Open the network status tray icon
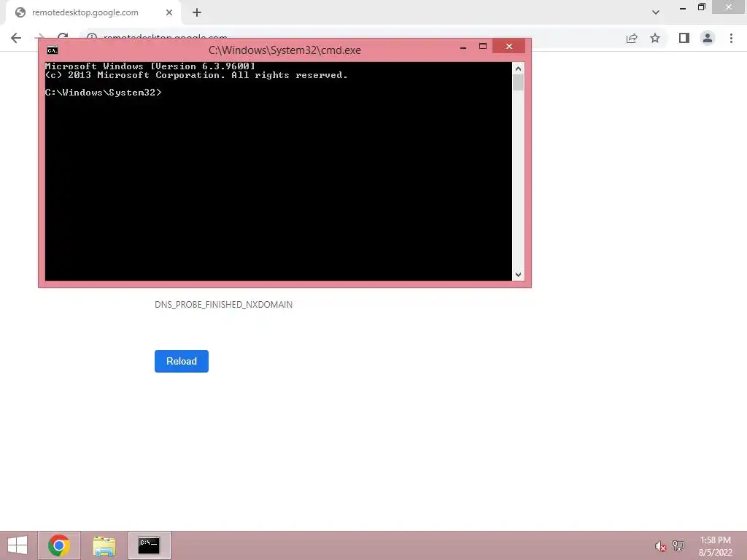This screenshot has height=560, width=747. [x=678, y=545]
